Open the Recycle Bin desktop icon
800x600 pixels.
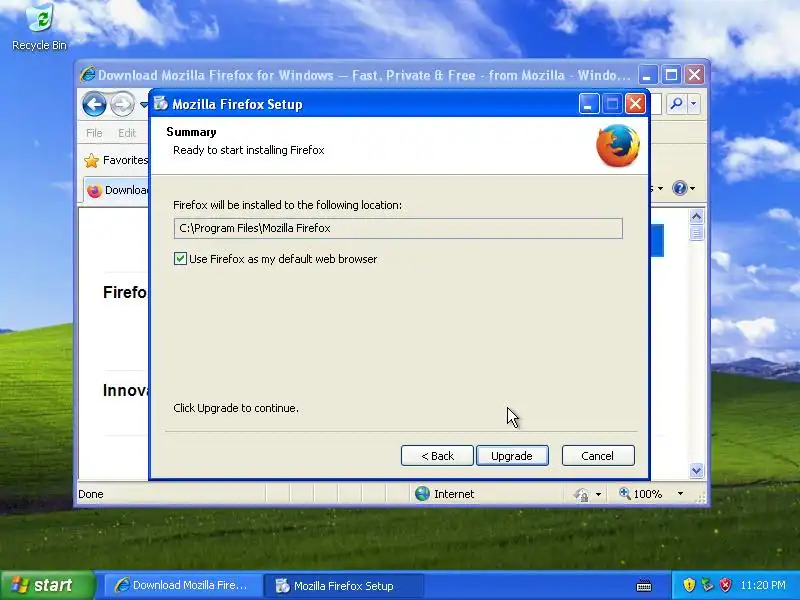tap(39, 26)
